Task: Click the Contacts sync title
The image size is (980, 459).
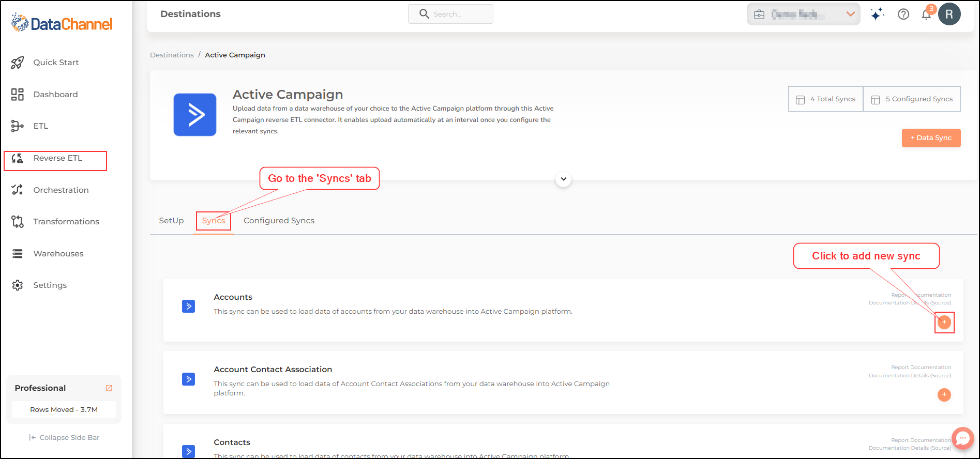Action: coord(232,442)
